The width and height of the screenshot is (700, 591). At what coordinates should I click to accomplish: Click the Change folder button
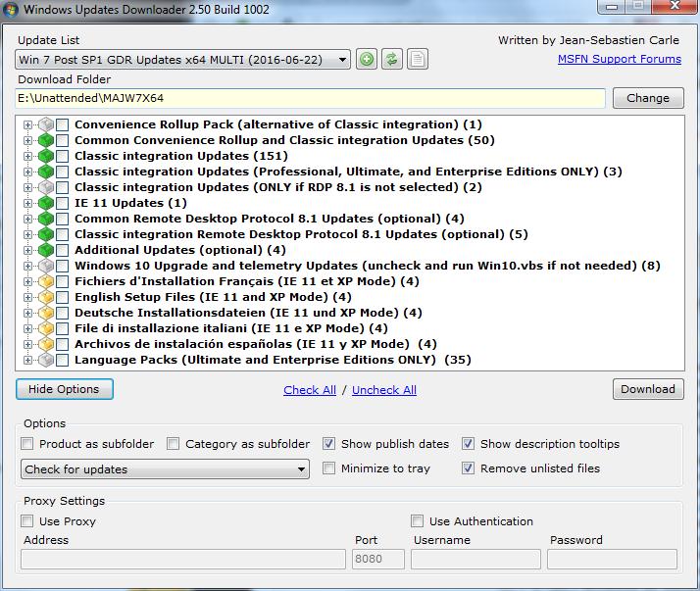point(648,98)
